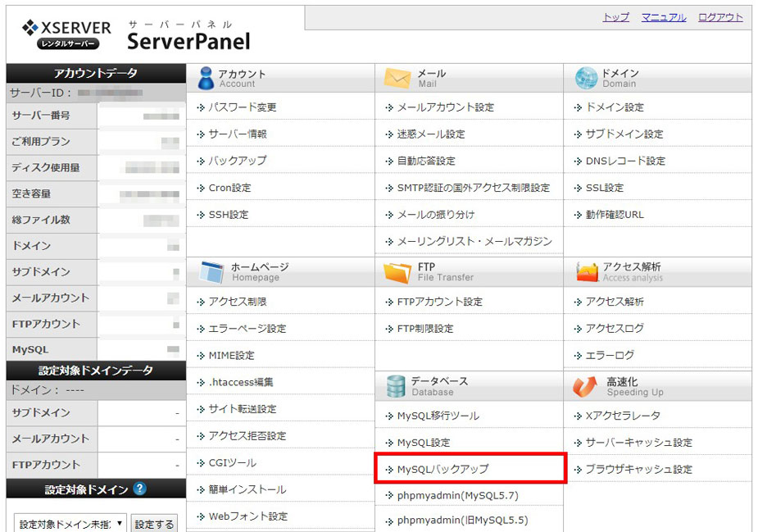Click the Domain globe icon
This screenshot has height=532, width=758.
coord(586,78)
